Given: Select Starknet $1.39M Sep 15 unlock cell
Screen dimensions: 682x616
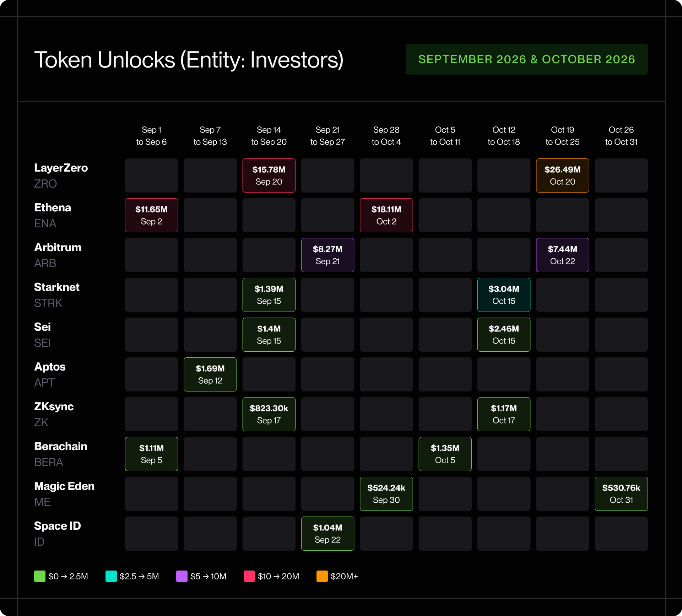Looking at the screenshot, I should click(x=269, y=295).
